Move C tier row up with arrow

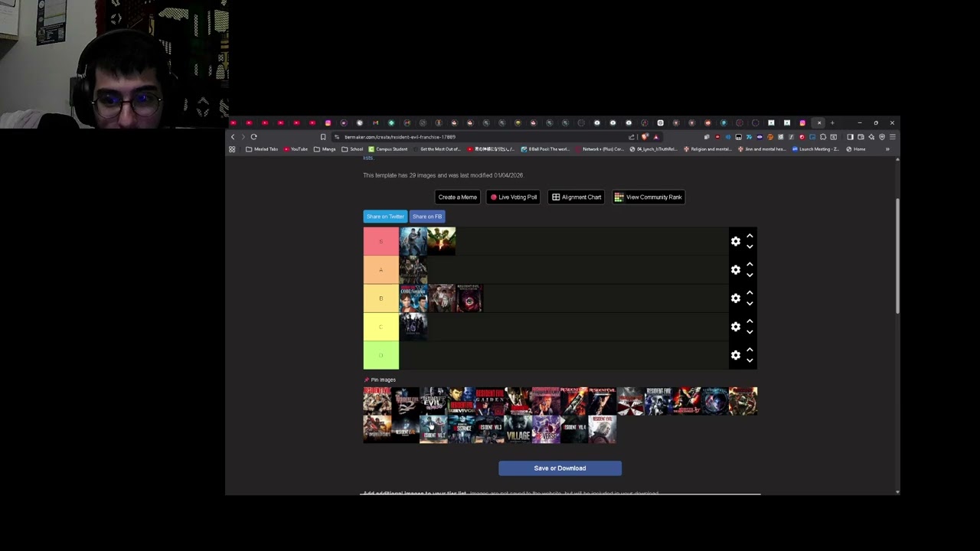(x=750, y=321)
